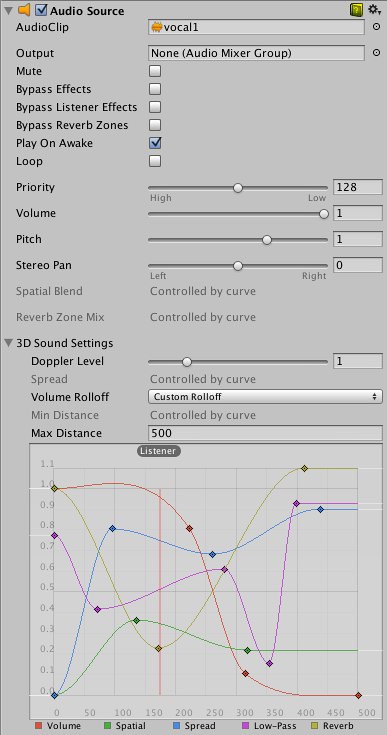Click the Priority slider handle
This screenshot has height=735, width=387.
(x=238, y=188)
